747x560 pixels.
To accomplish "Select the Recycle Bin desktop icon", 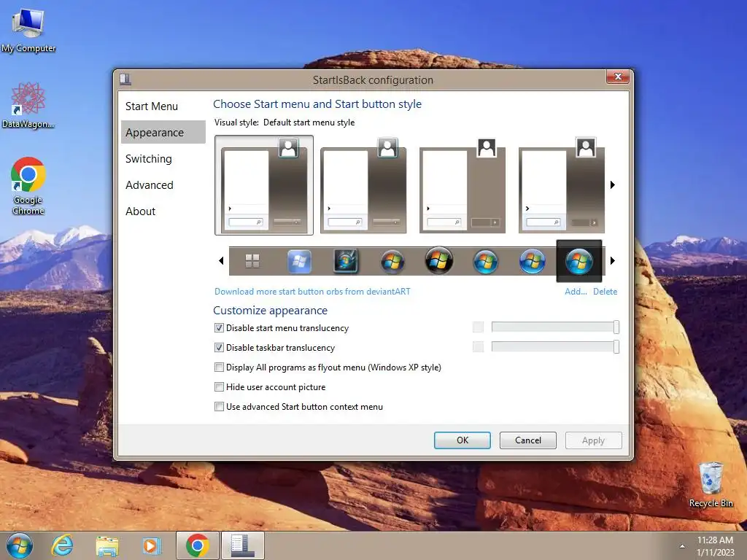I will pos(711,485).
